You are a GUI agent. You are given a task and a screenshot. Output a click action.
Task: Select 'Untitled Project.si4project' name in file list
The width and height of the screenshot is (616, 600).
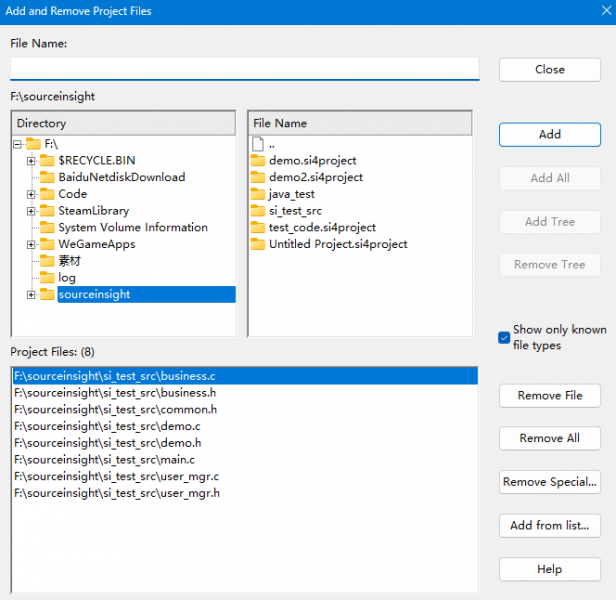[338, 244]
